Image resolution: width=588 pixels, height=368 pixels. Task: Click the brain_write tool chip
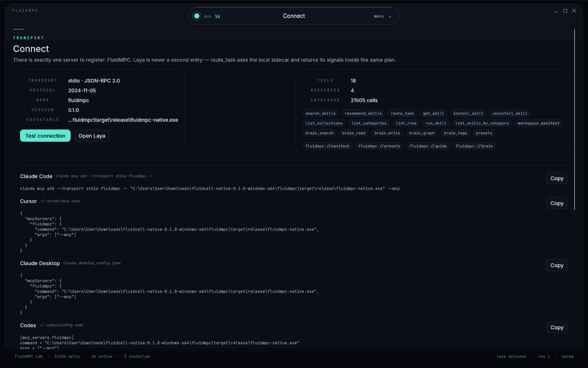(387, 133)
